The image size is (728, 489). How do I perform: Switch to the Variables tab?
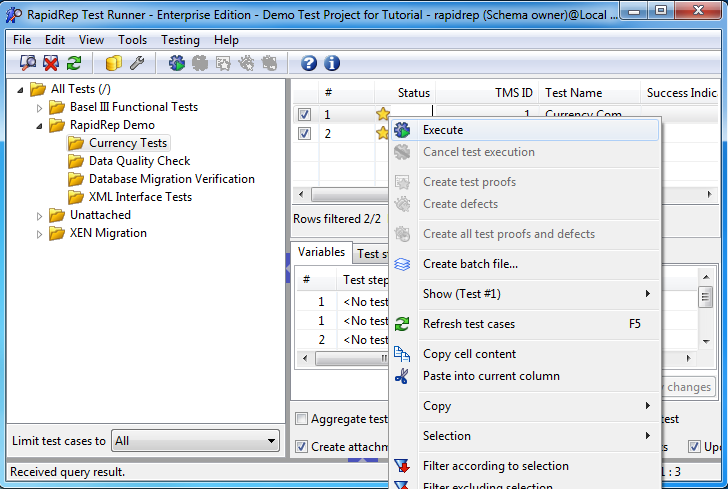coord(321,252)
